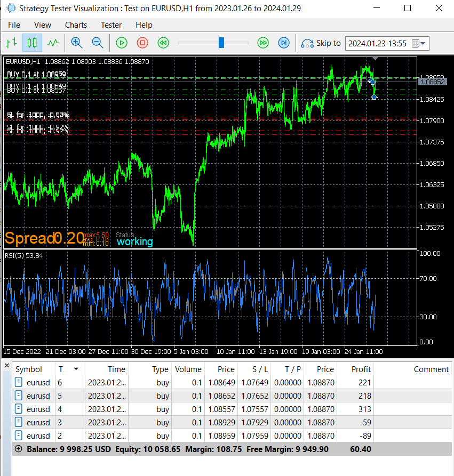Edit the Skip to date field
Viewport: 454px width, 476px height.
pos(377,43)
